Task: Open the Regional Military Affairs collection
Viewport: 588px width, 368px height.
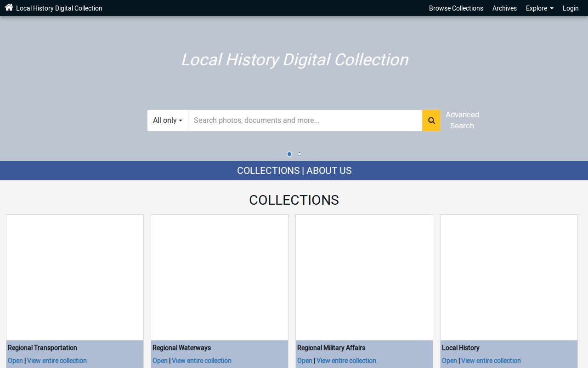Action: coord(305,361)
